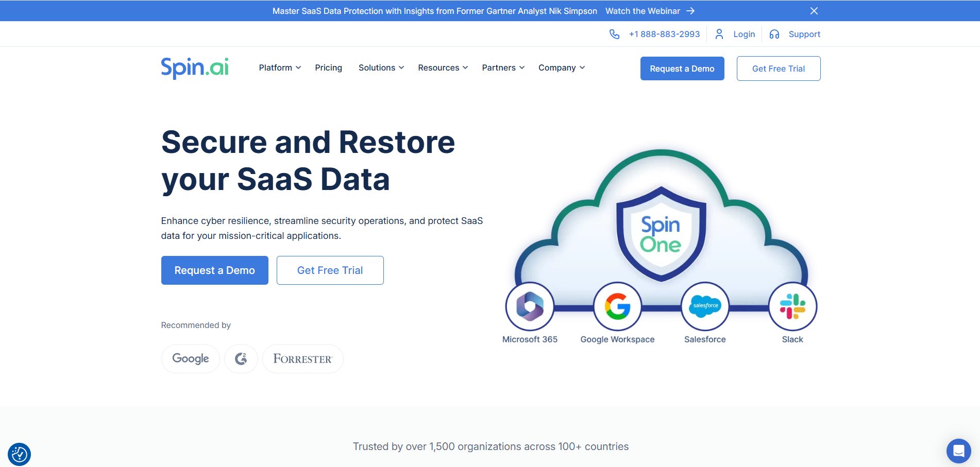Open the Pricing page
This screenshot has height=467, width=980.
(x=328, y=68)
